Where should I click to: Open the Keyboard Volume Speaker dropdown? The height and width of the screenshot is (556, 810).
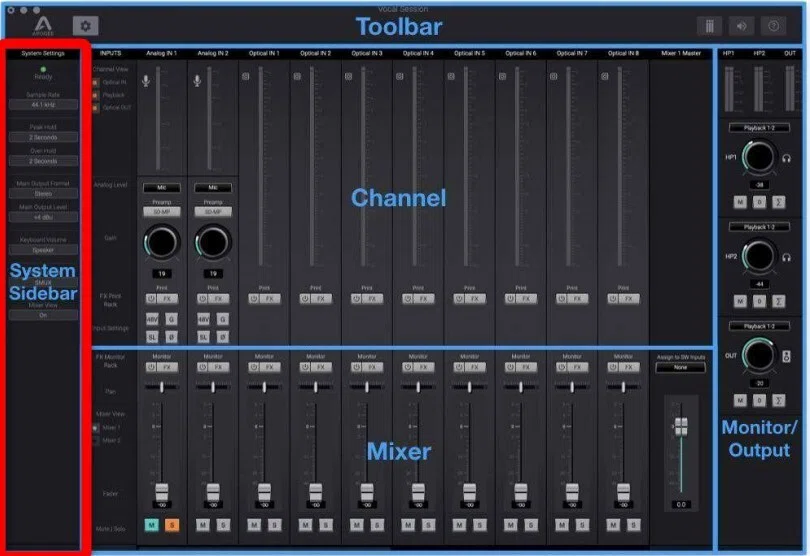tap(43, 250)
